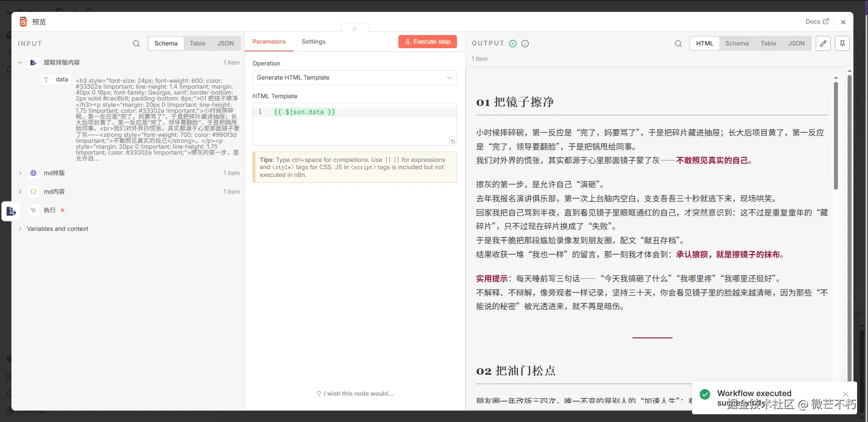This screenshot has width=868, height=422.
Task: Click the 01 把镜子擦净 heading
Action: pos(515,102)
